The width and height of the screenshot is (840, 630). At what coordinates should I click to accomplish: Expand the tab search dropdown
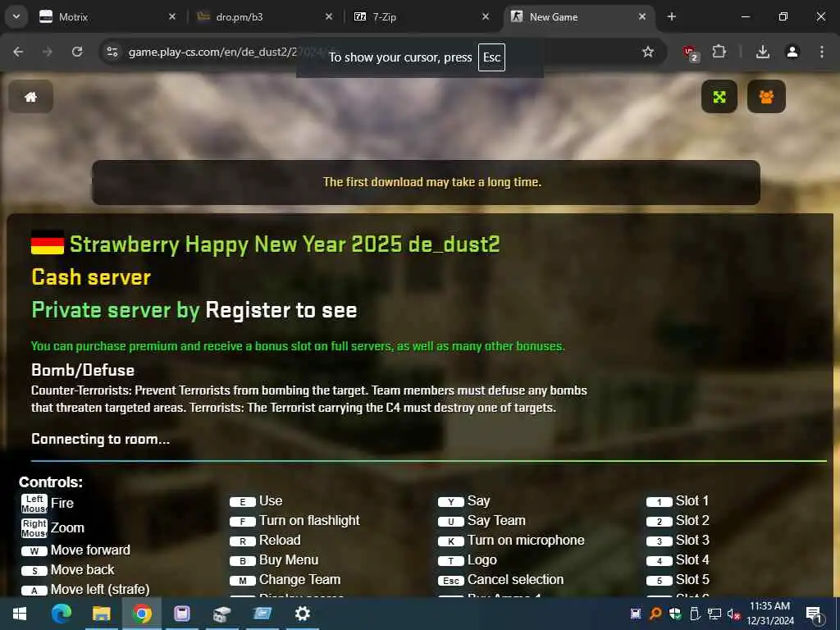coord(16,16)
